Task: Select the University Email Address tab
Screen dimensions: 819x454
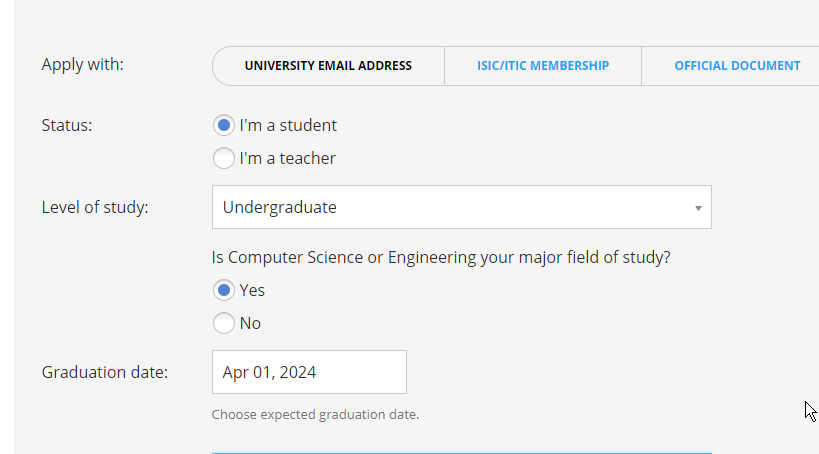Action: coord(328,66)
